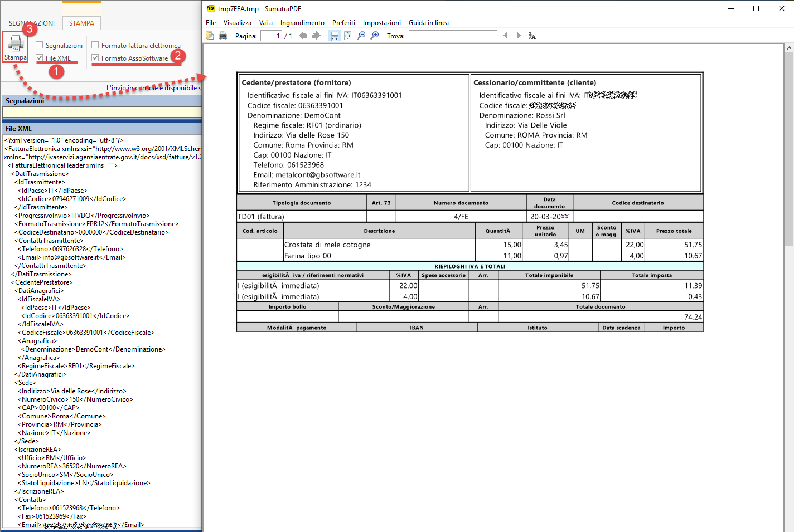794x532 pixels.
Task: Open the Vai a menu
Action: (x=266, y=23)
